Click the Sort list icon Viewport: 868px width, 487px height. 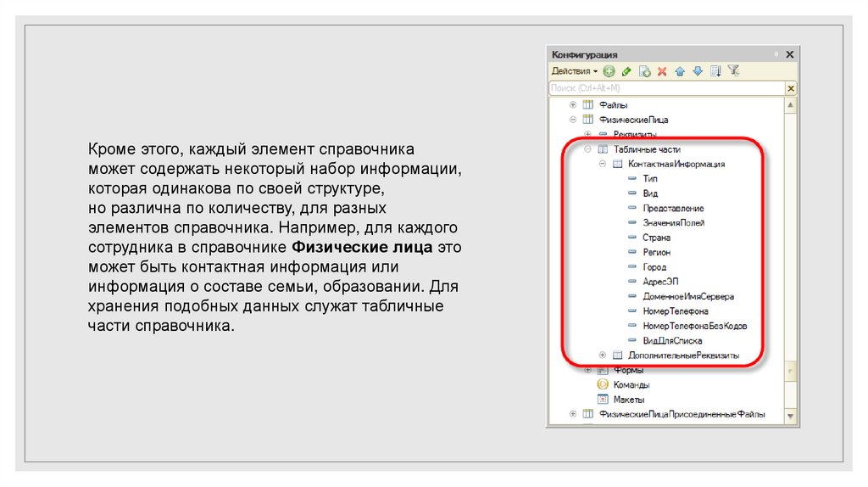point(715,71)
